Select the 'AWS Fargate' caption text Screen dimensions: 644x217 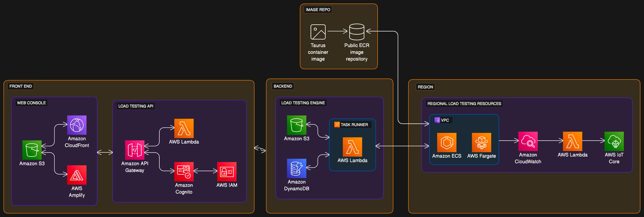(481, 156)
